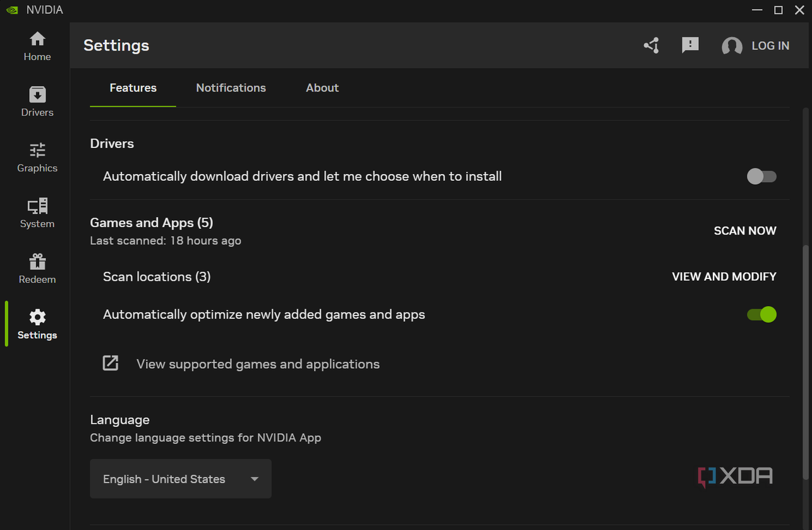Click the share icon in header
This screenshot has width=812, height=530.
[651, 46]
